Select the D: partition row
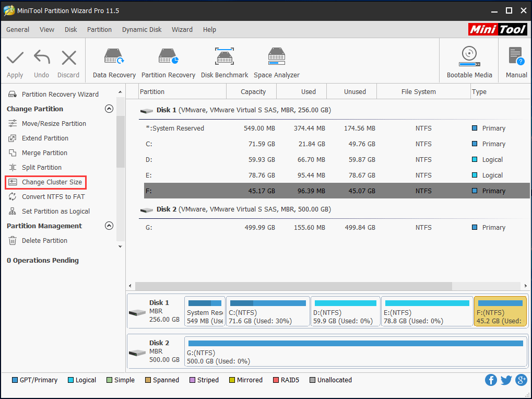The height and width of the screenshot is (399, 532). click(337, 159)
